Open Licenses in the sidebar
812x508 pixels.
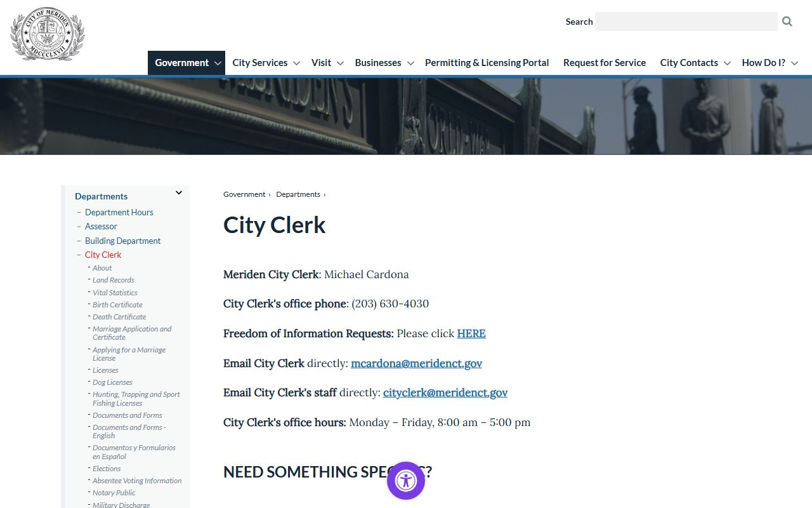coord(105,370)
